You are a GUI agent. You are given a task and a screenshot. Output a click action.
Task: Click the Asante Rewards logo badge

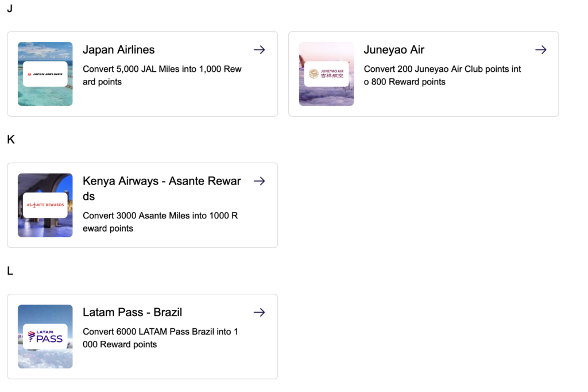[x=45, y=205]
